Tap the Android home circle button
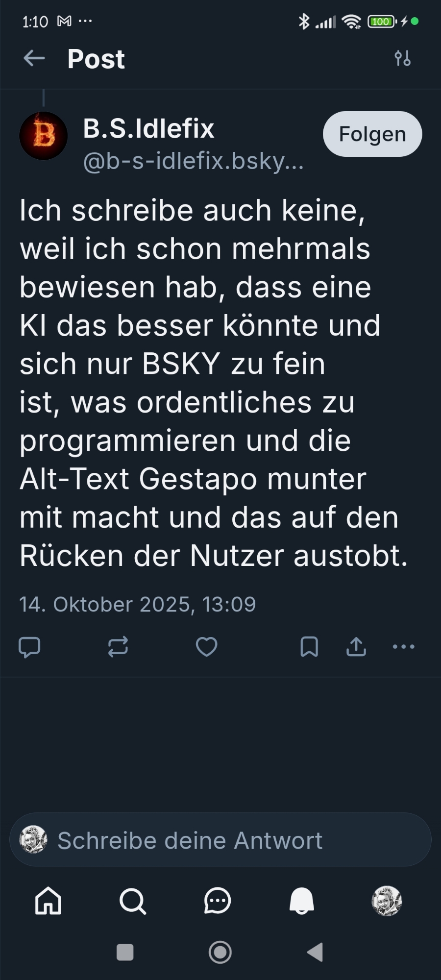441x980 pixels. click(220, 952)
